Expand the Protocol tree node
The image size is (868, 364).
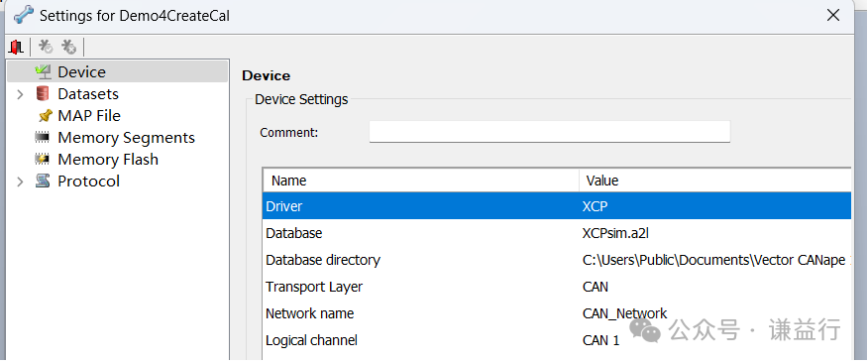point(21,182)
